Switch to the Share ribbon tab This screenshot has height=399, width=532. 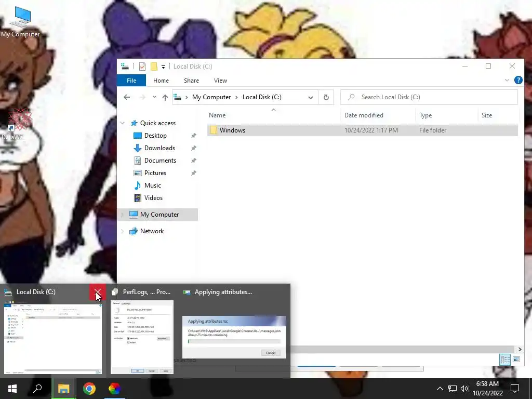tap(191, 81)
